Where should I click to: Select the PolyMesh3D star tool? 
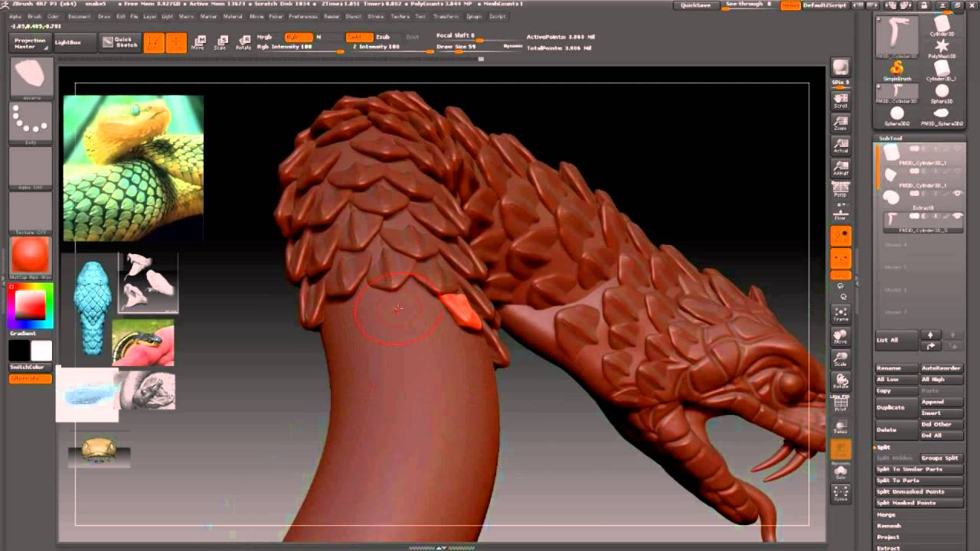coord(942,47)
